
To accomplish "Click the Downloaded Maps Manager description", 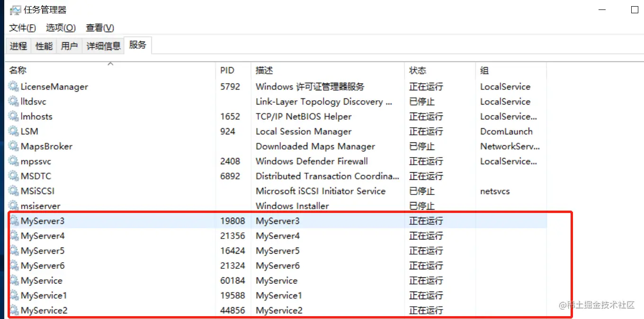I will click(x=315, y=146).
